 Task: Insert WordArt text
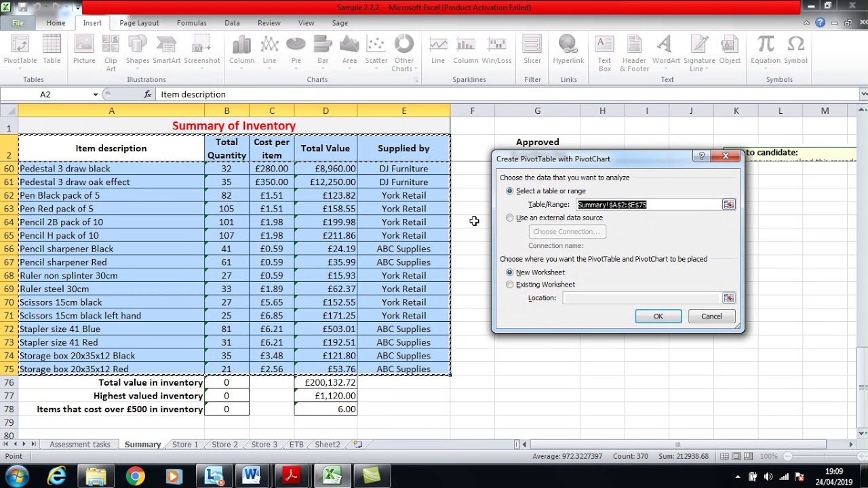(x=666, y=53)
